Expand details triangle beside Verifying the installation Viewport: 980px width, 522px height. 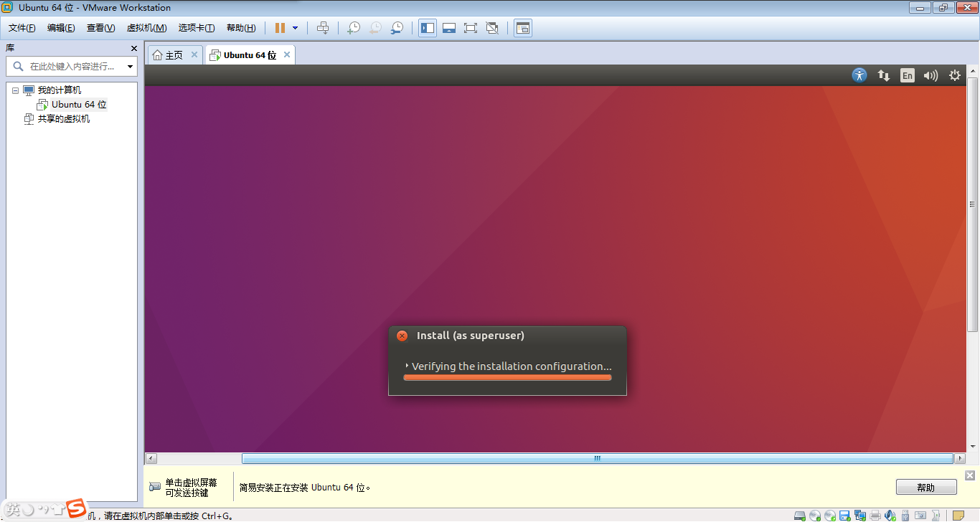click(407, 366)
